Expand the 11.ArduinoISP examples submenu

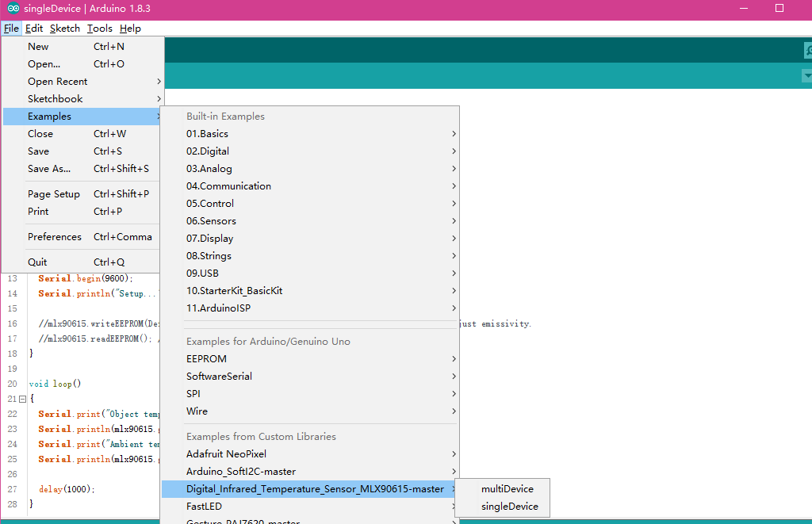click(x=310, y=308)
